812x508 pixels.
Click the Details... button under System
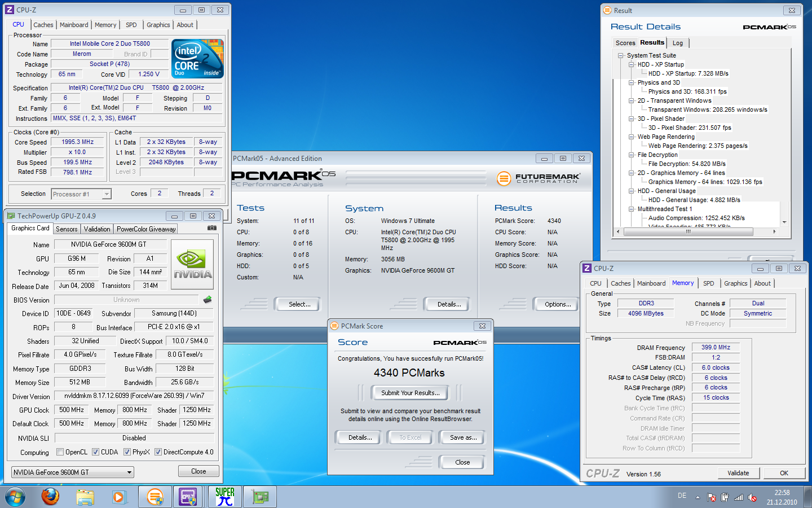click(447, 304)
